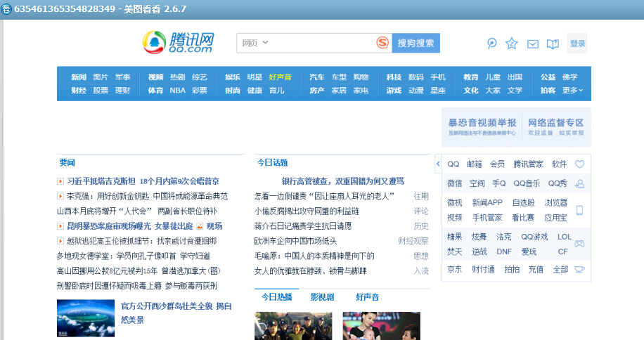Open the 京东 link
Viewport: 644px width, 340px height.
(x=455, y=270)
